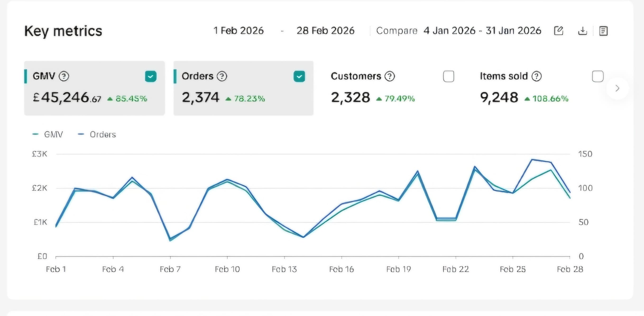Enable the Items sold checkbox

[598, 76]
